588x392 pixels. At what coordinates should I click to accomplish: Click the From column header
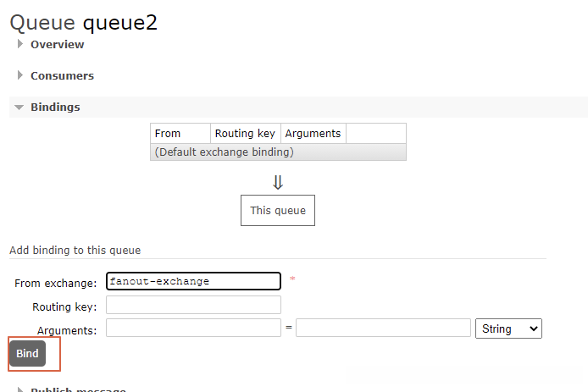tap(168, 134)
